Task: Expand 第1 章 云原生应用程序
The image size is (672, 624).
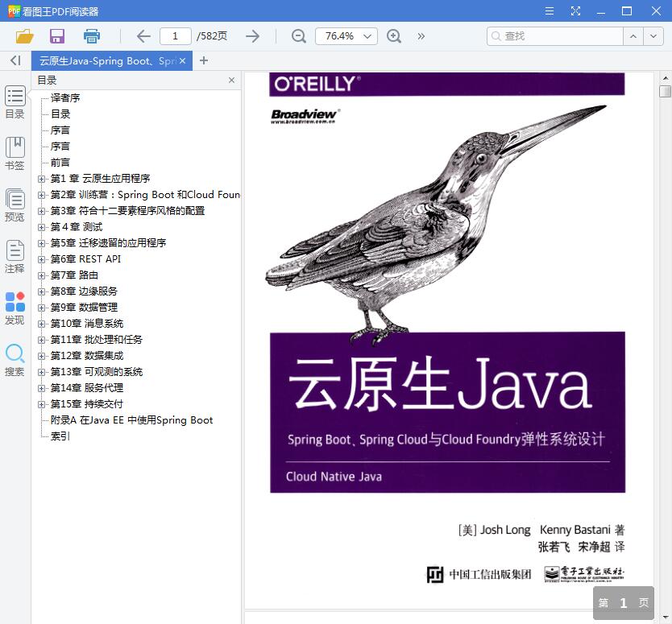Action: [x=42, y=179]
